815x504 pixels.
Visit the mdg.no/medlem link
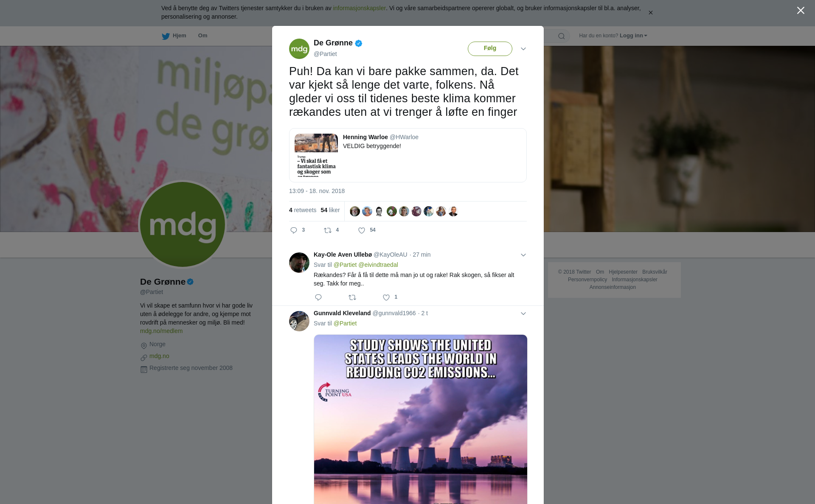[x=161, y=331]
